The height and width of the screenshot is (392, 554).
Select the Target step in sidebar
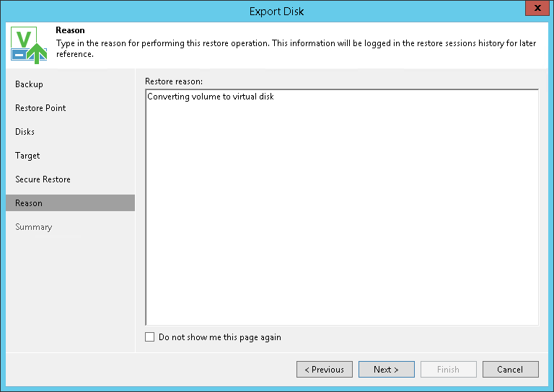pyautogui.click(x=28, y=156)
